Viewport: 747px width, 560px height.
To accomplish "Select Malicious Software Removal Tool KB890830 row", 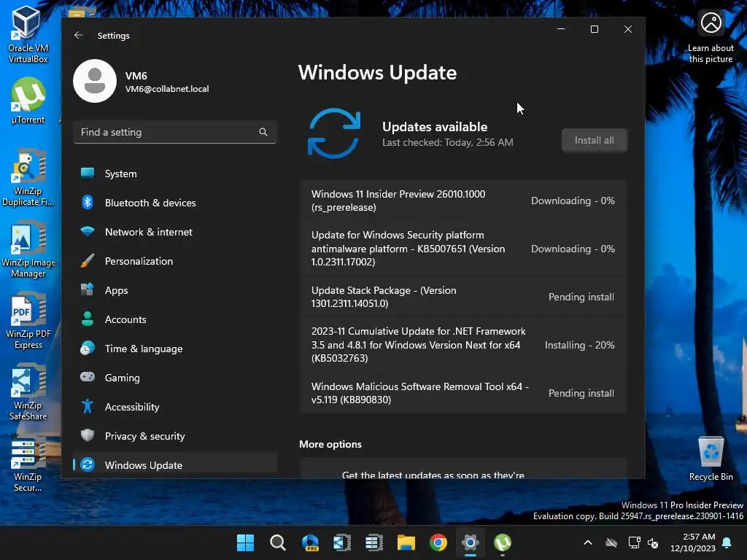I will pyautogui.click(x=463, y=393).
